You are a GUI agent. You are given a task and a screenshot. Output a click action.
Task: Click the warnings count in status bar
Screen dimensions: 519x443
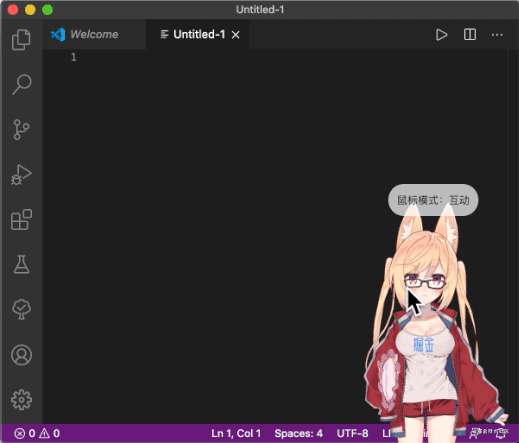(x=50, y=433)
